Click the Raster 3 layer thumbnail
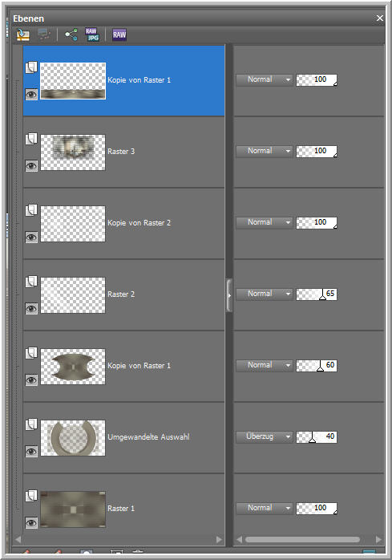This screenshot has height=560, width=392. [x=73, y=152]
